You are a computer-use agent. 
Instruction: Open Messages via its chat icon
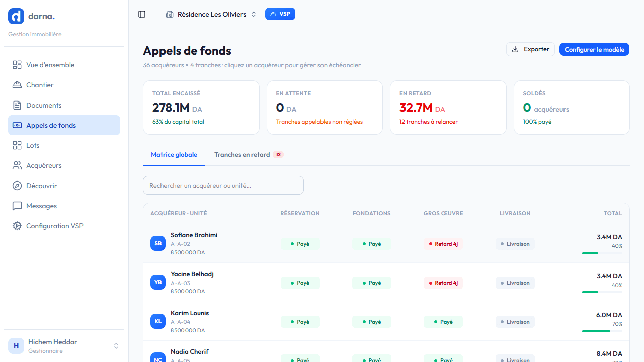(x=17, y=206)
